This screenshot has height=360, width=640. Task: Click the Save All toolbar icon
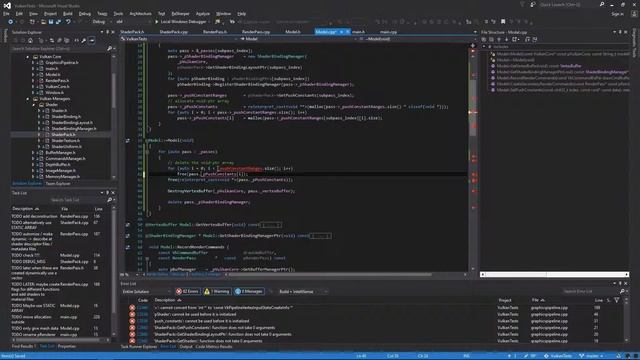click(x=58, y=22)
